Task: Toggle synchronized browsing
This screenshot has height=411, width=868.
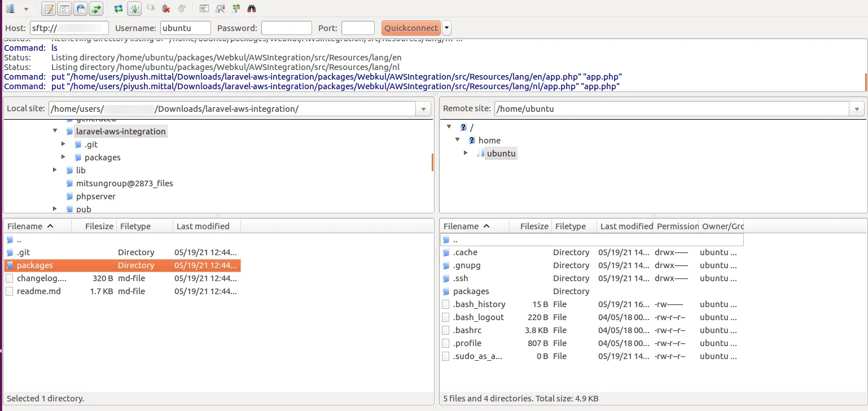Action: click(x=236, y=8)
